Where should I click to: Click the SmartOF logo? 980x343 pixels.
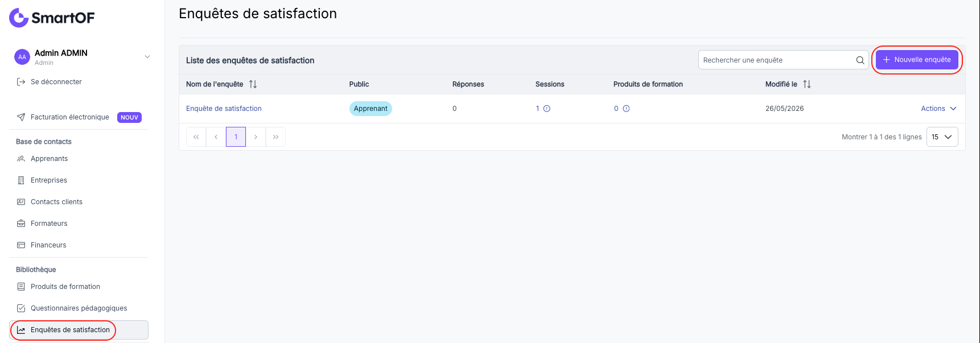click(x=52, y=18)
